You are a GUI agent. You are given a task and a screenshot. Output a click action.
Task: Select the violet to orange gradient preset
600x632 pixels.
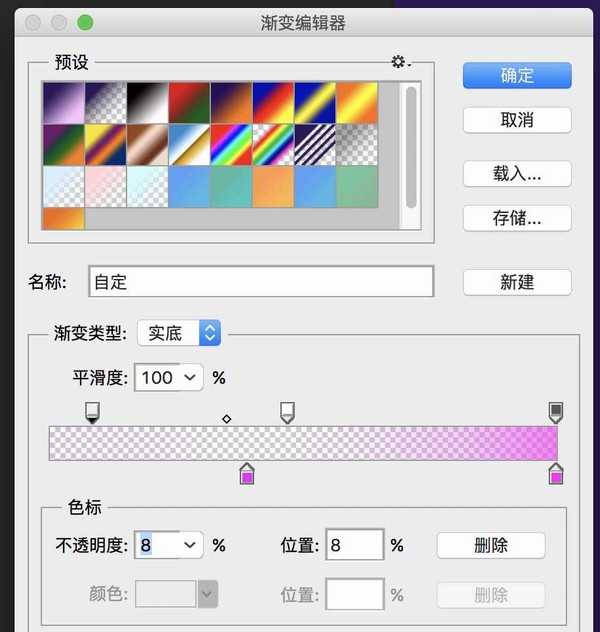231,102
